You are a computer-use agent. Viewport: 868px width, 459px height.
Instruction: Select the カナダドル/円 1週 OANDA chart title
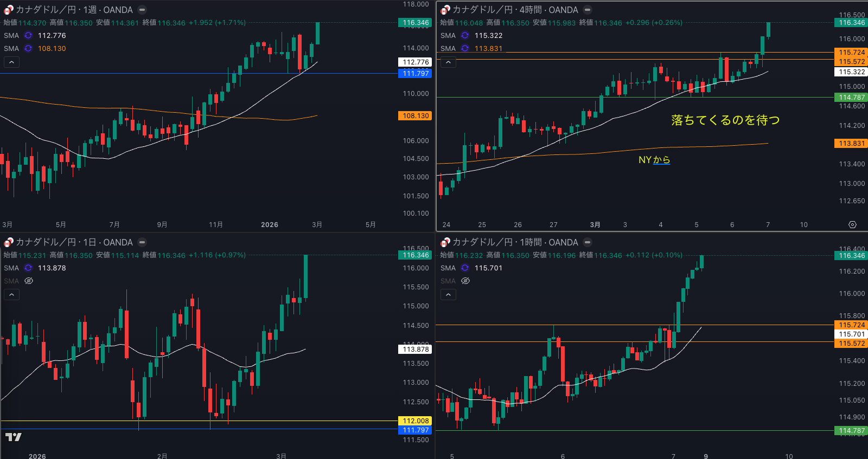[74, 10]
